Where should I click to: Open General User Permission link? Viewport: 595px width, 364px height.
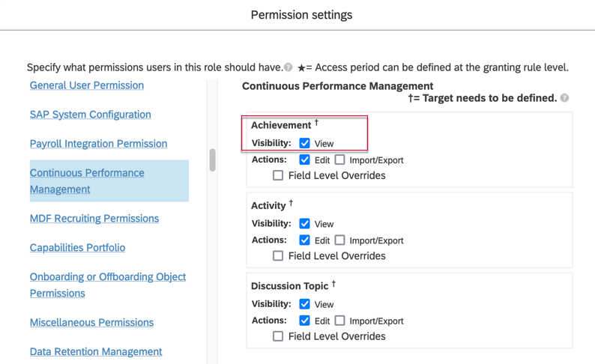coord(87,85)
